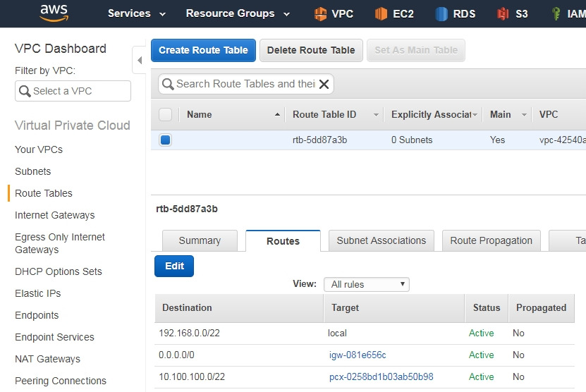Click the Edit routes button

[x=174, y=266]
